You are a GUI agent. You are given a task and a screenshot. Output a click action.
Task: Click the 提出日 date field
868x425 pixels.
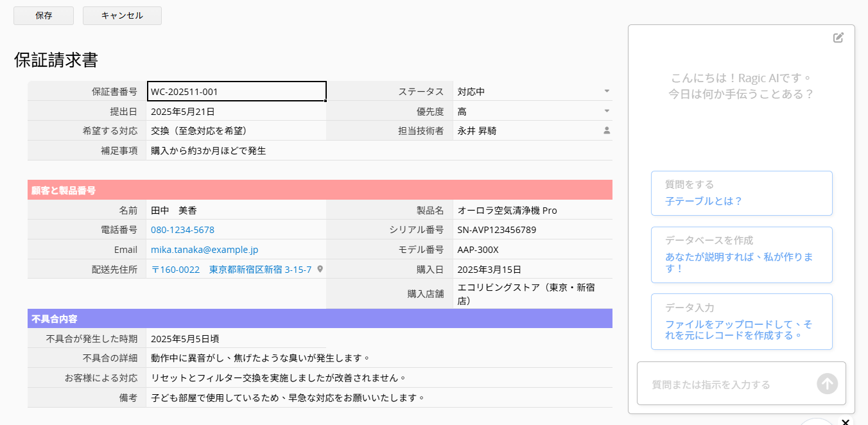[x=236, y=112]
